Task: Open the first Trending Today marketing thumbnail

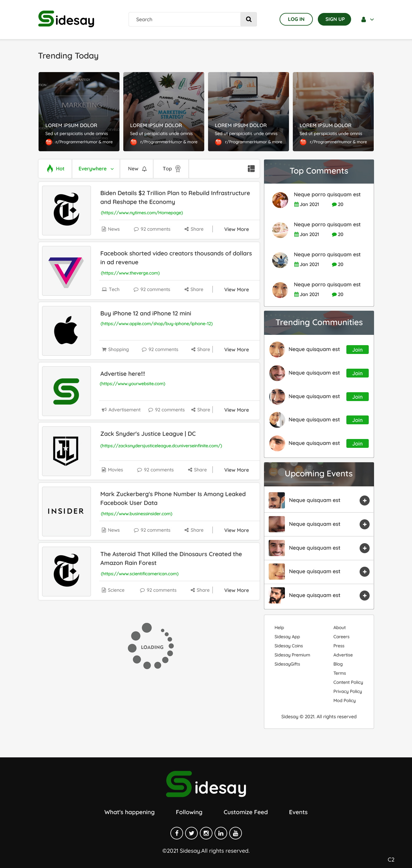Action: (x=79, y=112)
